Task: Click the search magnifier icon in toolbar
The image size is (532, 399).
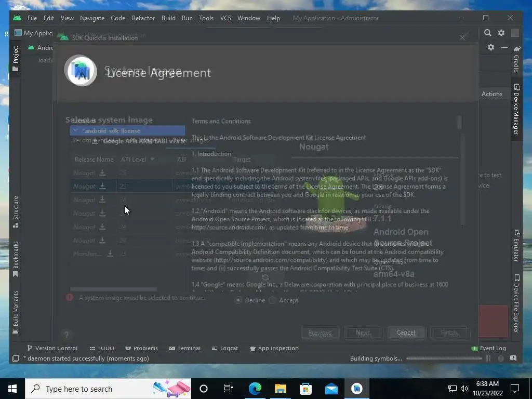Action: coord(487,33)
